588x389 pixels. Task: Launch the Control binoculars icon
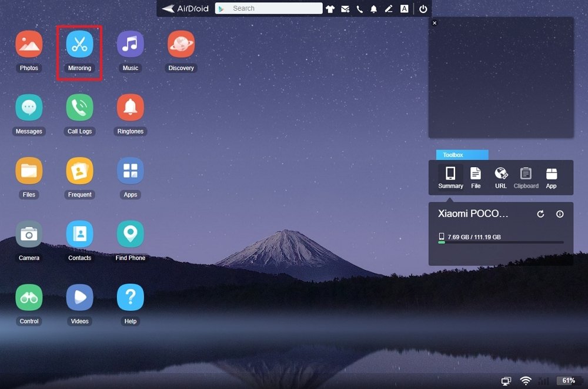click(x=29, y=297)
